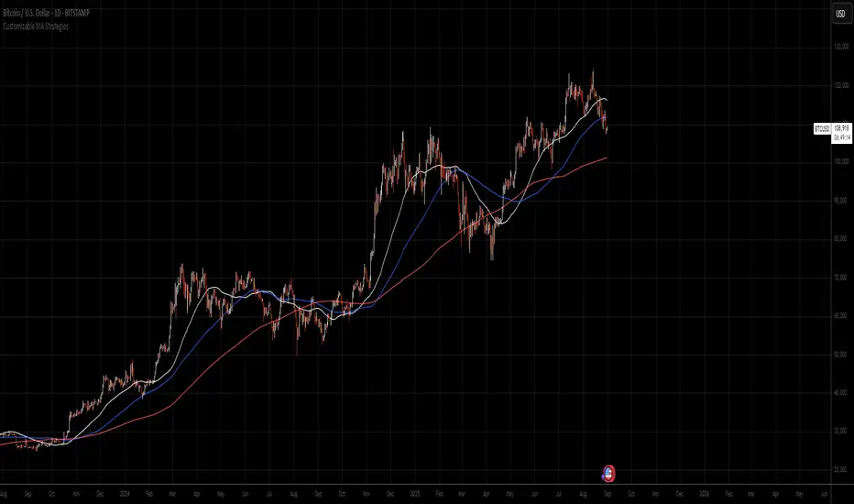Click the 2026 year label on time axis

coord(705,494)
